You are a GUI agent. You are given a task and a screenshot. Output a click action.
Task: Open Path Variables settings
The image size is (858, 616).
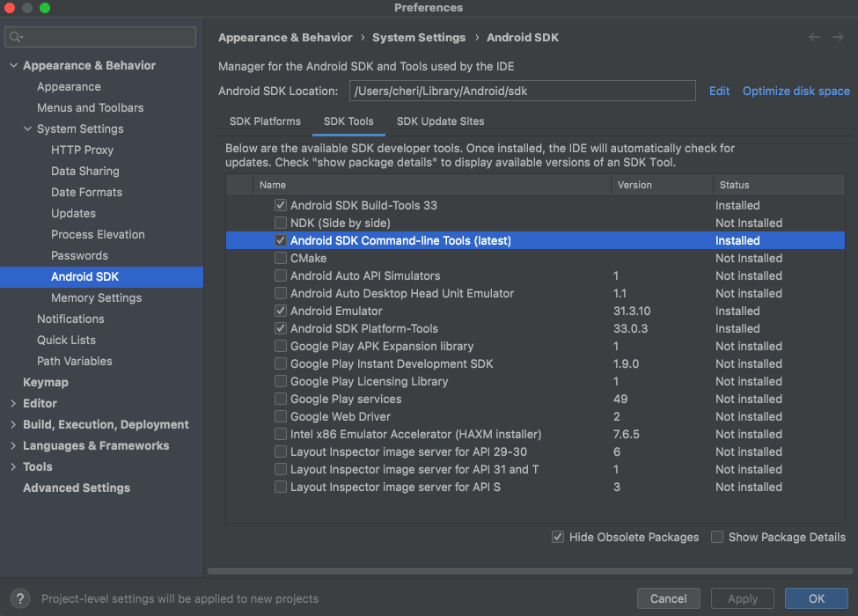75,361
